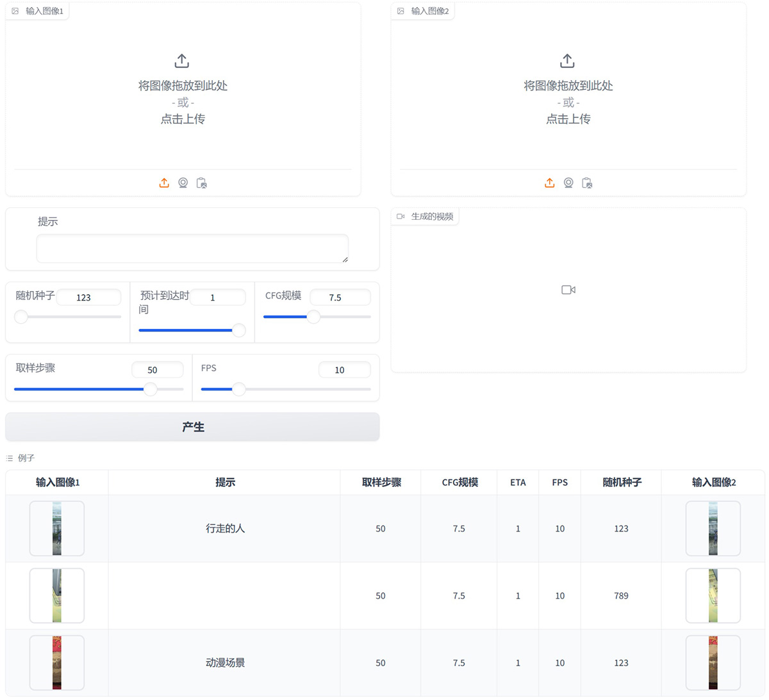This screenshot has height=700, width=769.
Task: Click clipboard paste icon under 输入图像2
Action: click(587, 183)
